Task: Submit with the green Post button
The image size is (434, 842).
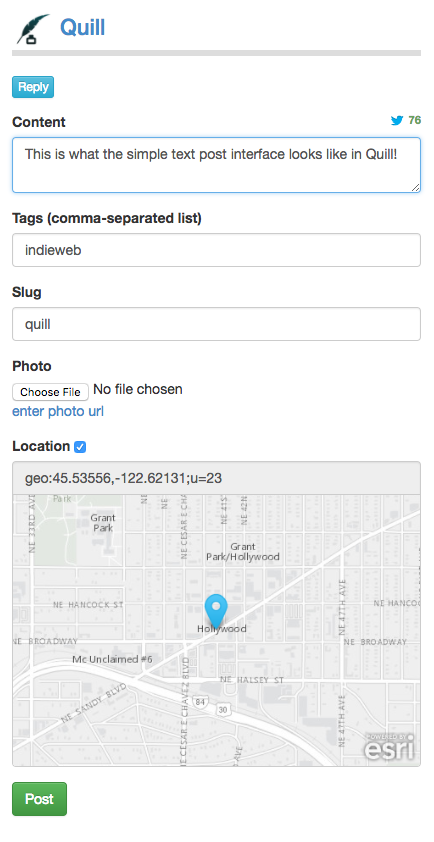Action: point(39,799)
